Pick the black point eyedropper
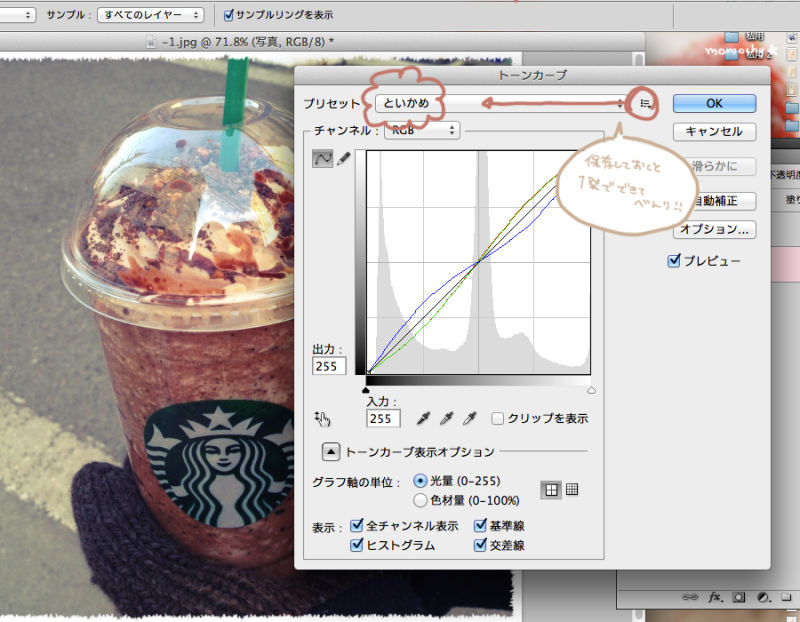Viewport: 800px width, 622px height. coord(423,418)
